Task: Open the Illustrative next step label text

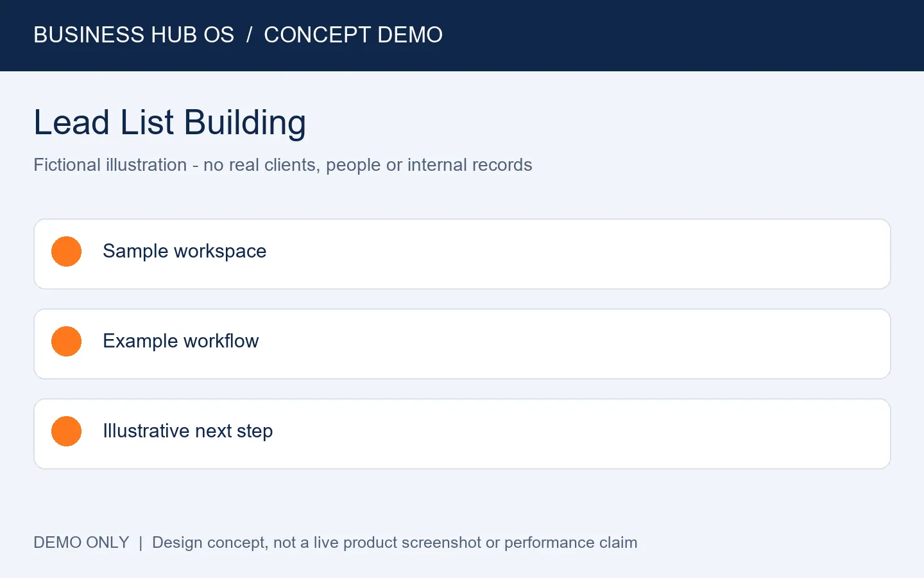Action: (187, 431)
